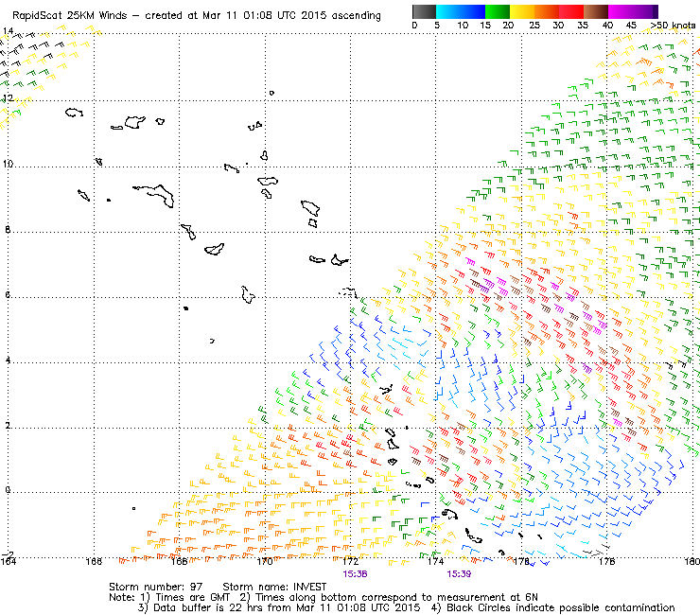The height and width of the screenshot is (615, 700).
Task: Click the 'RapidScat 25KM Winds' title text
Action: (x=70, y=16)
